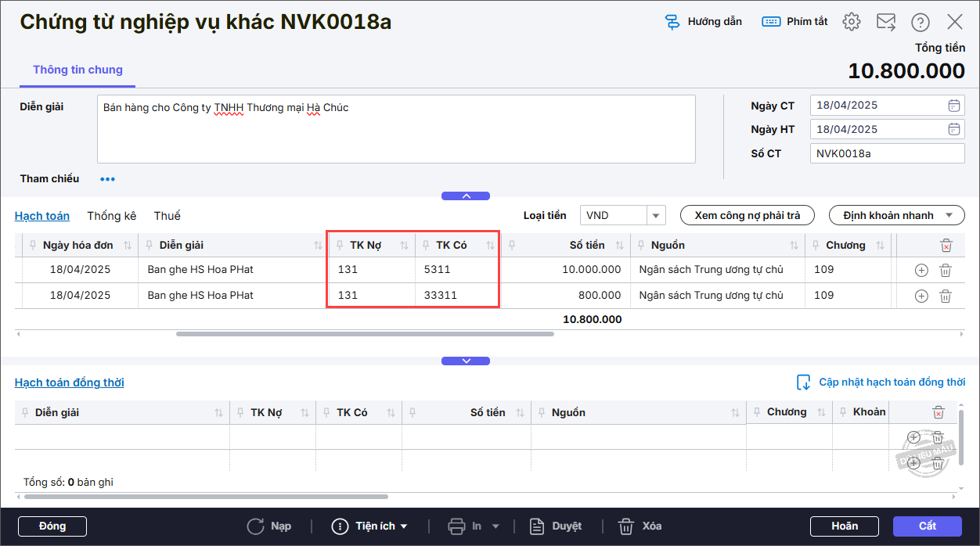Sort the Nguồn column in Hạch toán đồng thời

tap(735, 412)
